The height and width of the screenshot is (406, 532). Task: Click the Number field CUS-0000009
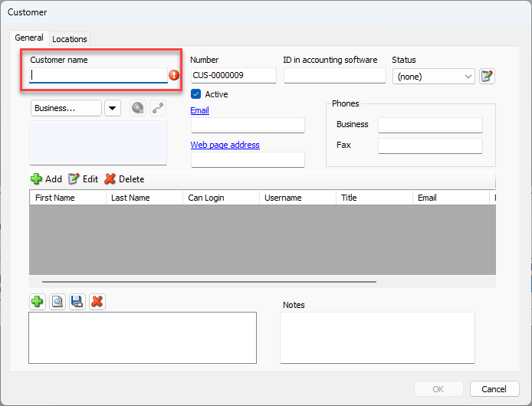coord(234,75)
